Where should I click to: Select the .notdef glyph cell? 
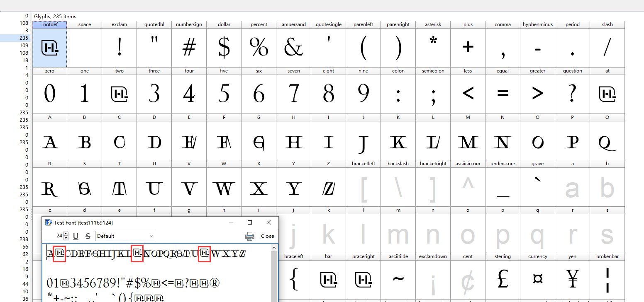click(x=50, y=44)
